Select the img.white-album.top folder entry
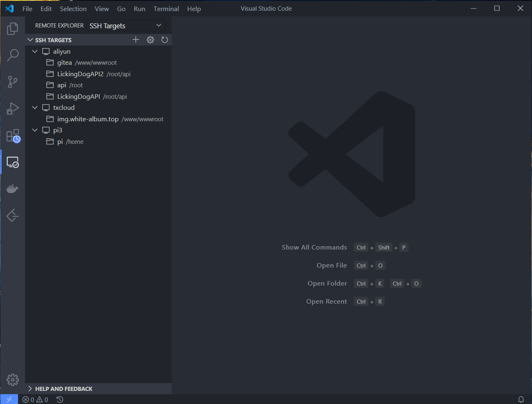This screenshot has height=404, width=532. 88,119
